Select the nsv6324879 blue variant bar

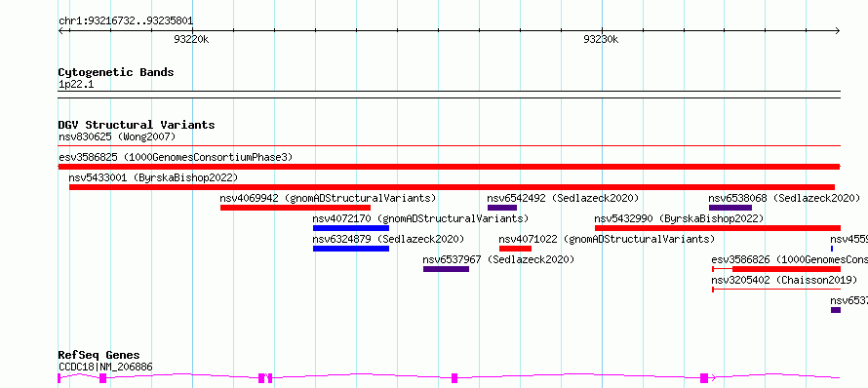[351, 249]
